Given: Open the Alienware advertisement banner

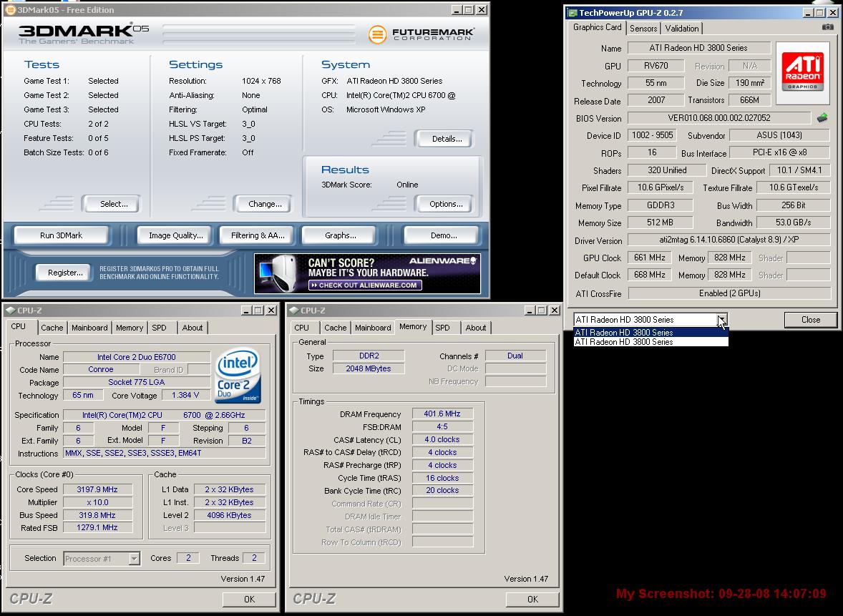Looking at the screenshot, I should coord(367,273).
